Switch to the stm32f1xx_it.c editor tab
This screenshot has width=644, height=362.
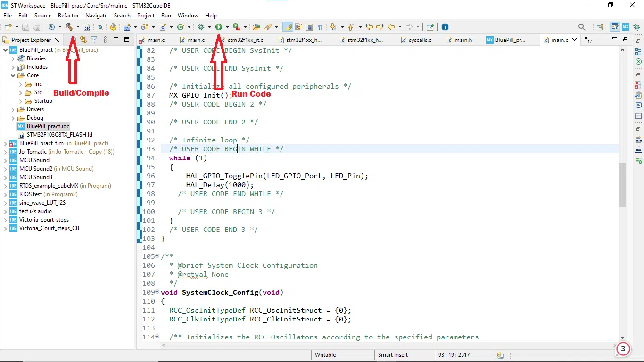[x=241, y=40]
